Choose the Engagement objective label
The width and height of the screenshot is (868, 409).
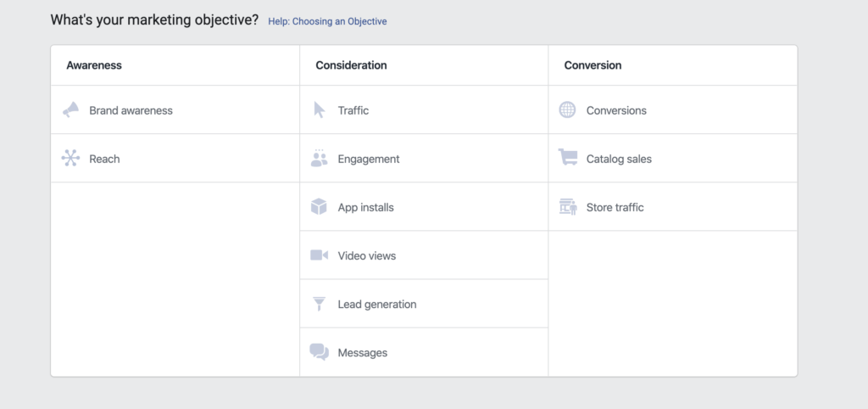(369, 159)
